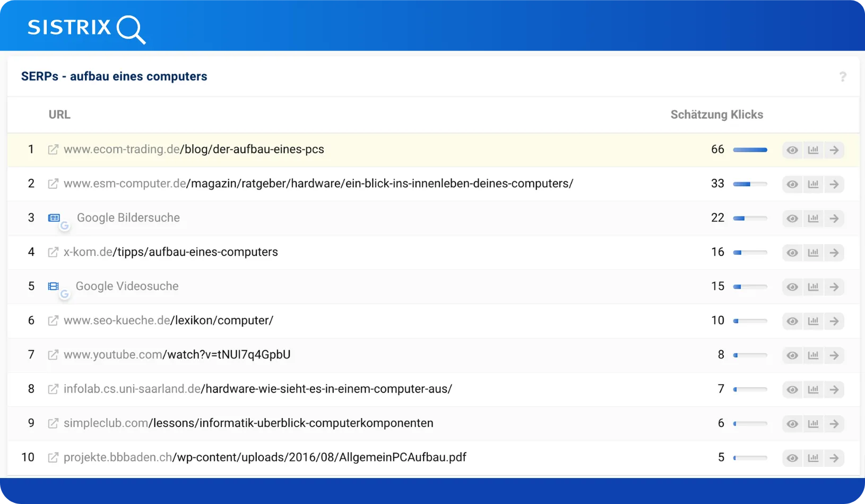Click arrow icon for Google Bildersuche row
The height and width of the screenshot is (504, 865).
click(834, 219)
